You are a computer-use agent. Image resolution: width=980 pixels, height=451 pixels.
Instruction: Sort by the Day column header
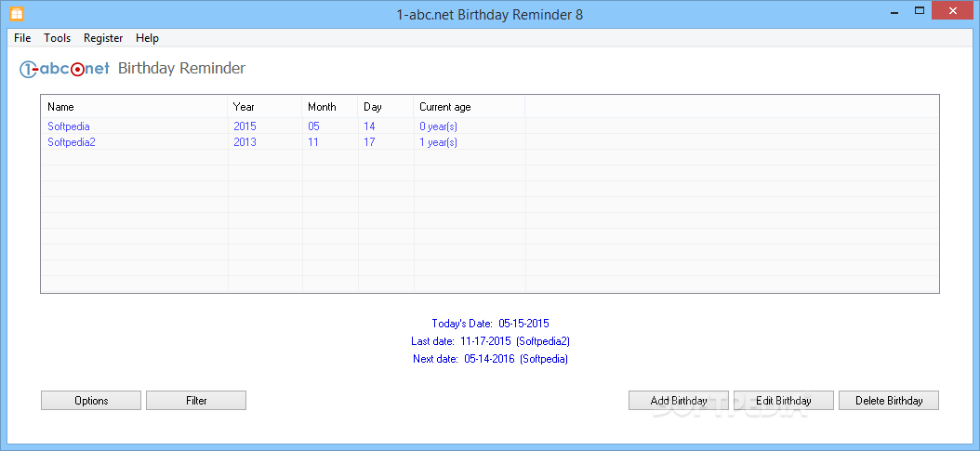pyautogui.click(x=386, y=107)
